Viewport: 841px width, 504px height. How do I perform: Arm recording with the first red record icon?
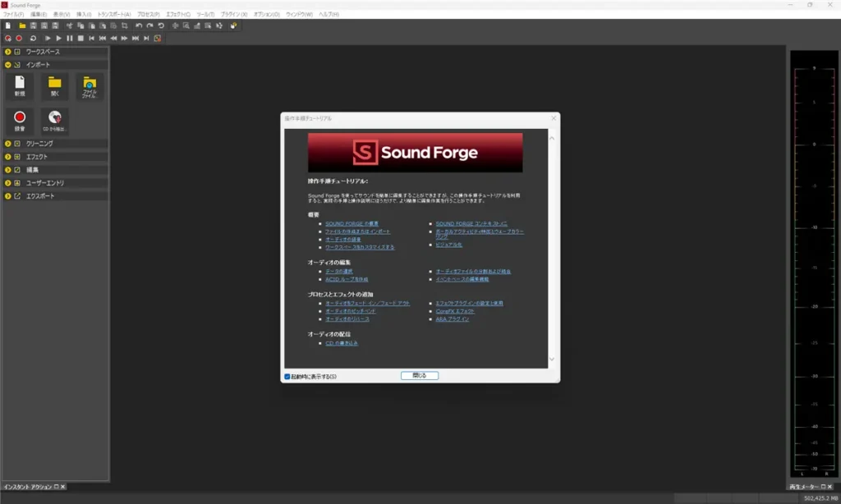(x=8, y=38)
